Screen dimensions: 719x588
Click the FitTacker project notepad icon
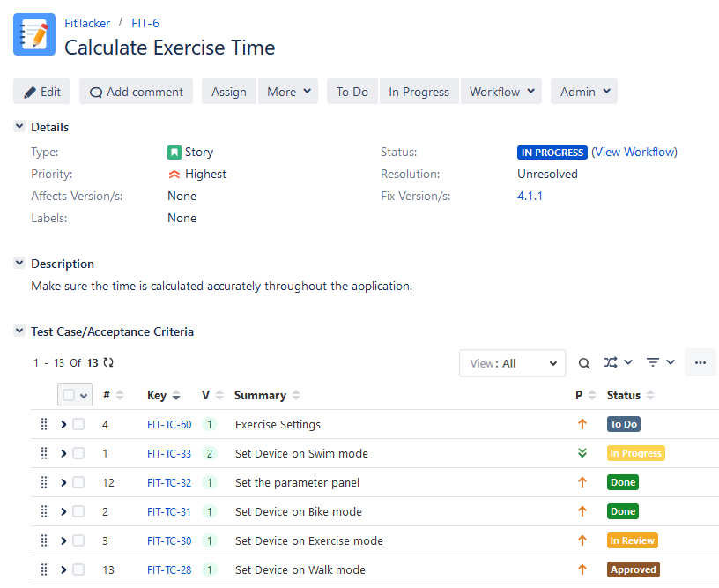coord(34,35)
